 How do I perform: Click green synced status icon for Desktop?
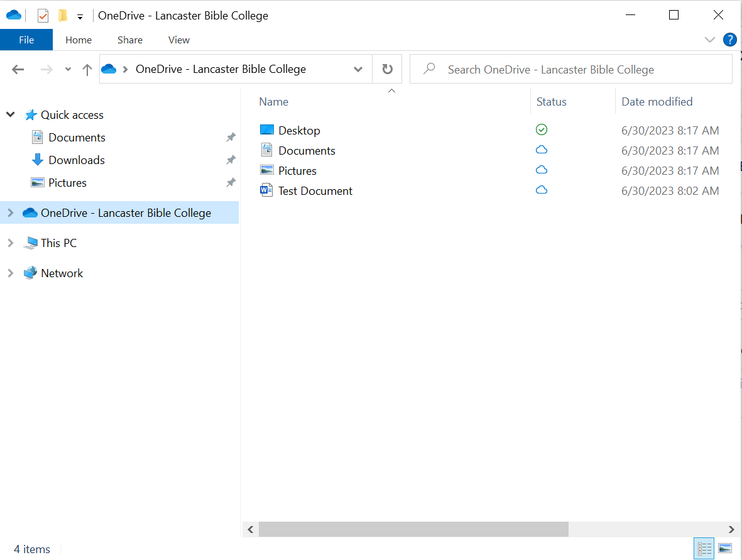click(542, 129)
